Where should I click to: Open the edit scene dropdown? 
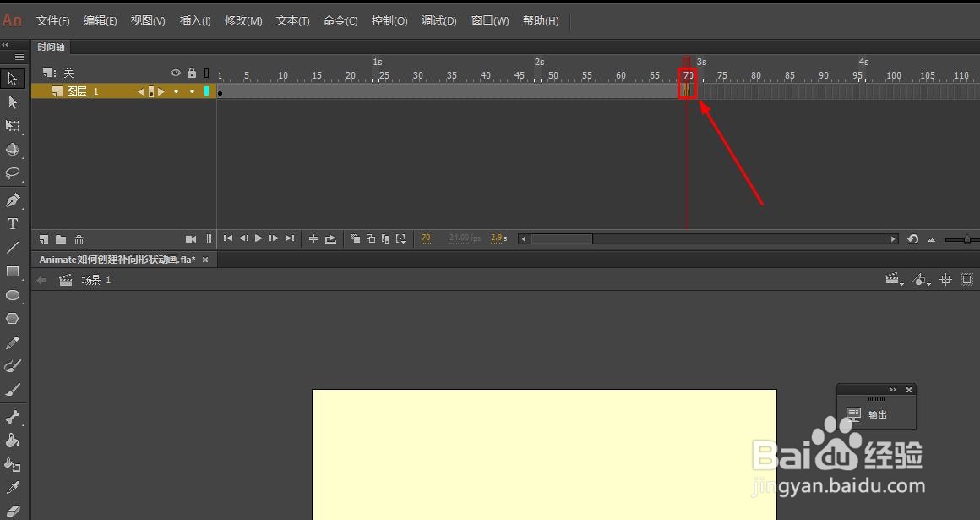click(895, 280)
